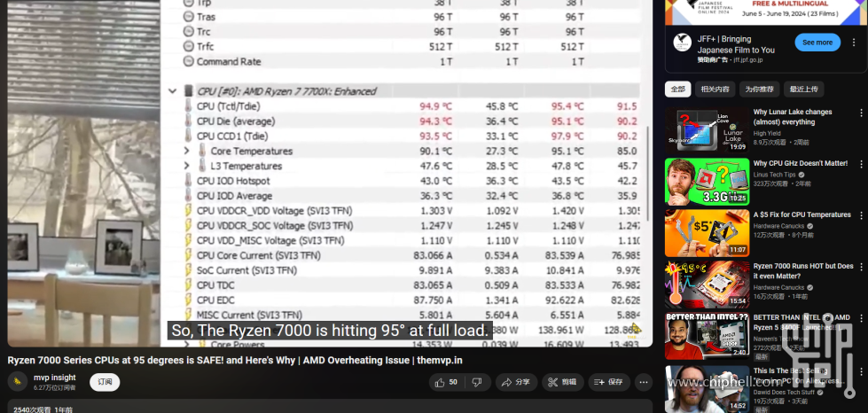Open the clip 剪辑 scissors button

coord(562,382)
